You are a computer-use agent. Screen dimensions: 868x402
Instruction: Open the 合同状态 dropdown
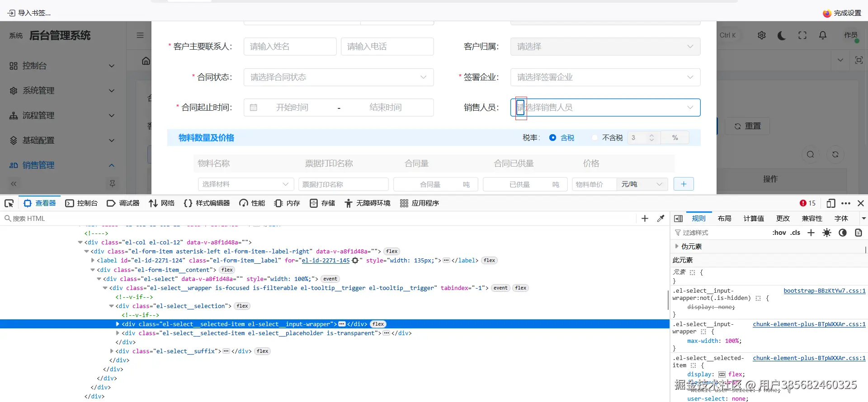(x=338, y=77)
